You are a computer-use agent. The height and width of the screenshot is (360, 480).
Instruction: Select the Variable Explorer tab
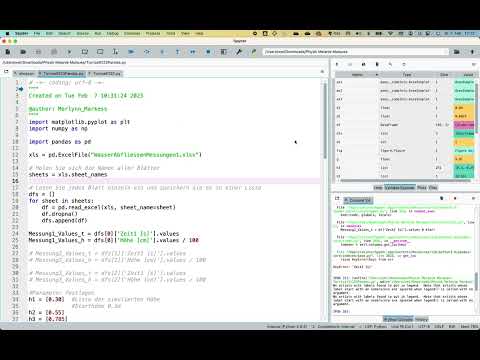[400, 188]
